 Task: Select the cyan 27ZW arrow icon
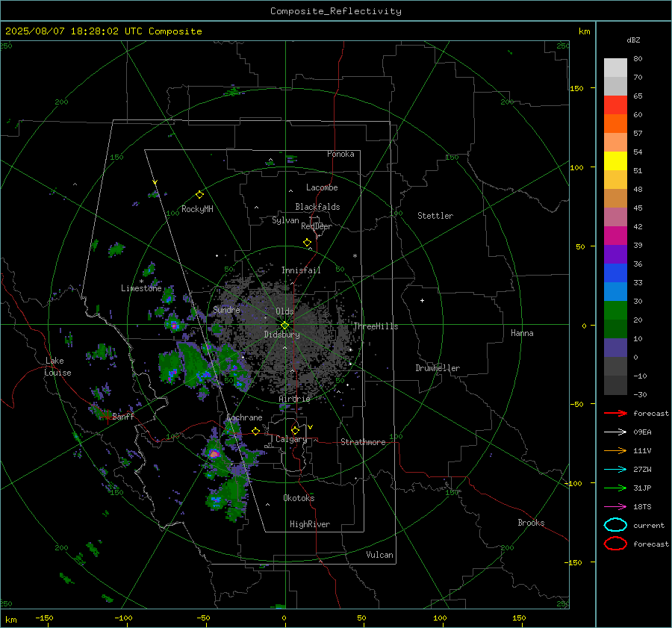tap(615, 470)
